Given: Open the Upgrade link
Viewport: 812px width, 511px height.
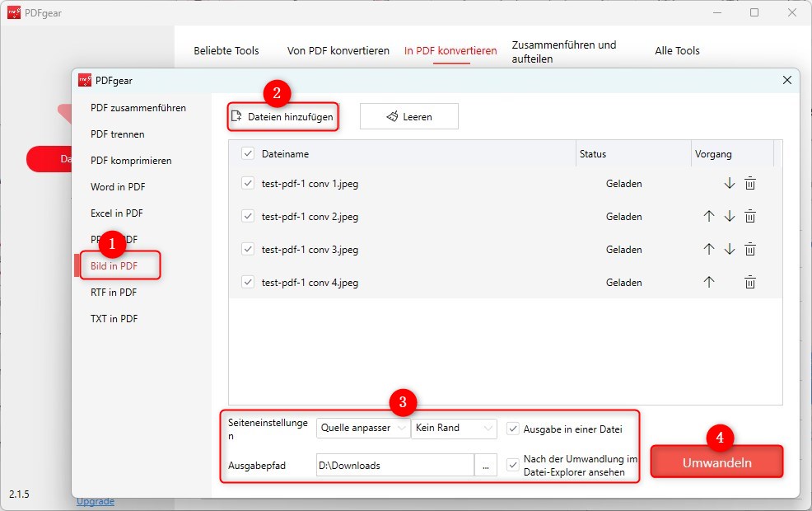Looking at the screenshot, I should click(96, 502).
